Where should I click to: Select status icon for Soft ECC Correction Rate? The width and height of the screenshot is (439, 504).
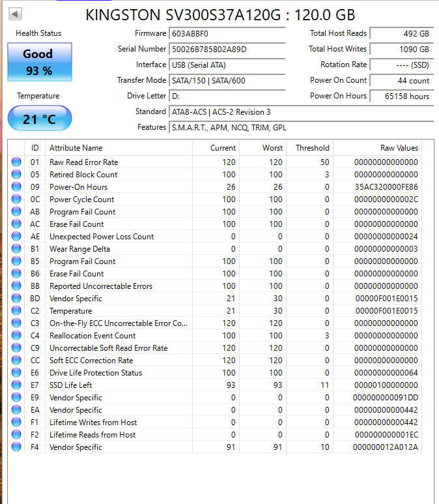[x=16, y=360]
